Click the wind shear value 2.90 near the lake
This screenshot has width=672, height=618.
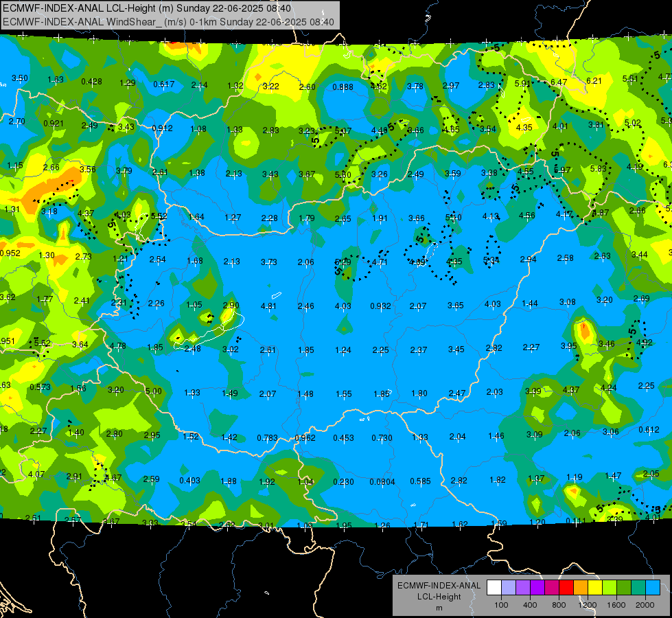pyautogui.click(x=231, y=306)
